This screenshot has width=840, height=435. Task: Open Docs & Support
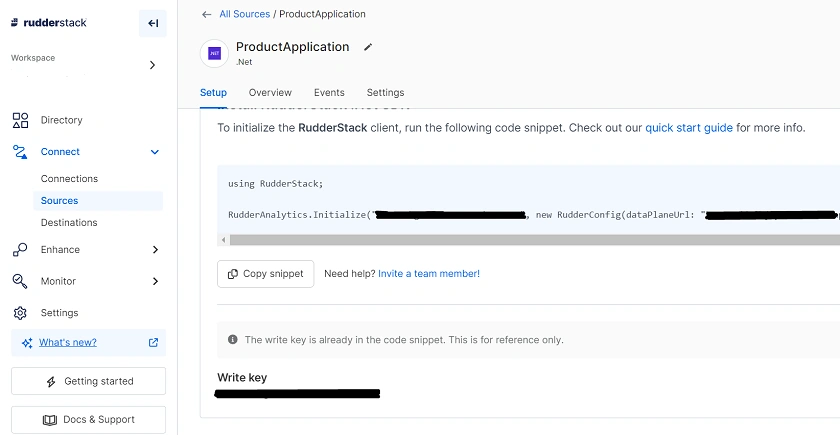pos(88,419)
